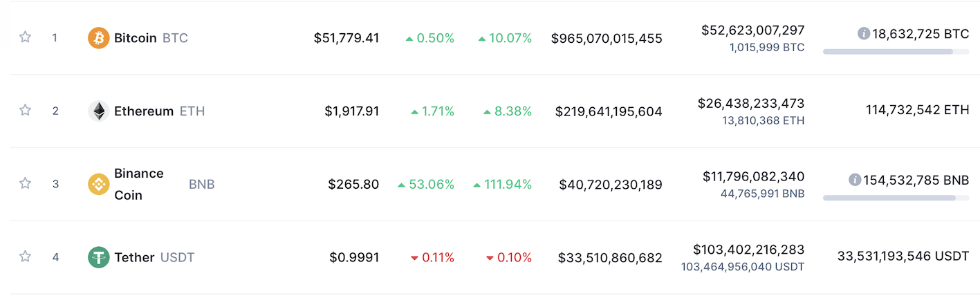Go to the Binance Coin page

click(139, 184)
